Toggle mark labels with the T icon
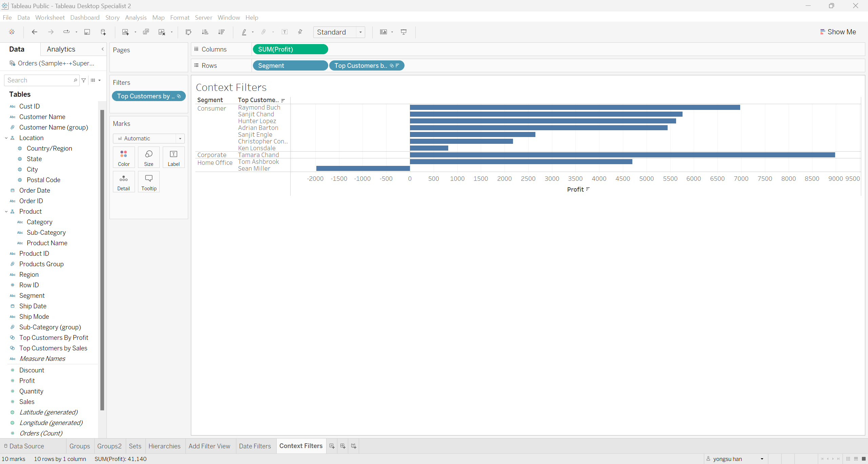This screenshot has width=868, height=464. (284, 32)
